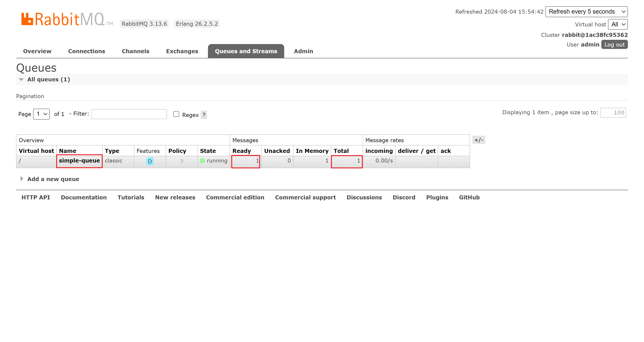Open the Documentation footer link
644x342 pixels.
coord(84,198)
